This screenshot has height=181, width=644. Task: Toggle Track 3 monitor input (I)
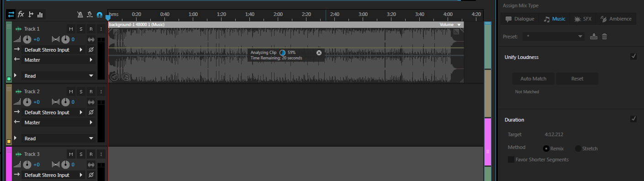(101, 154)
